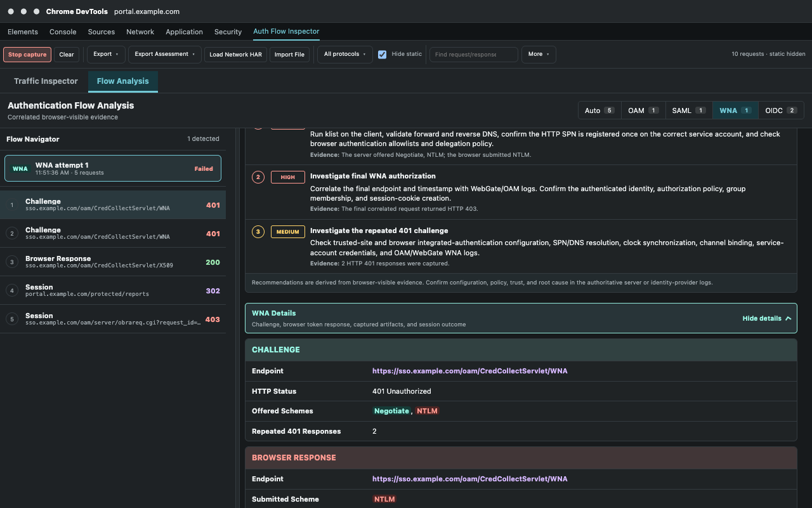Clear the captured requests
812x508 pixels.
click(x=67, y=55)
